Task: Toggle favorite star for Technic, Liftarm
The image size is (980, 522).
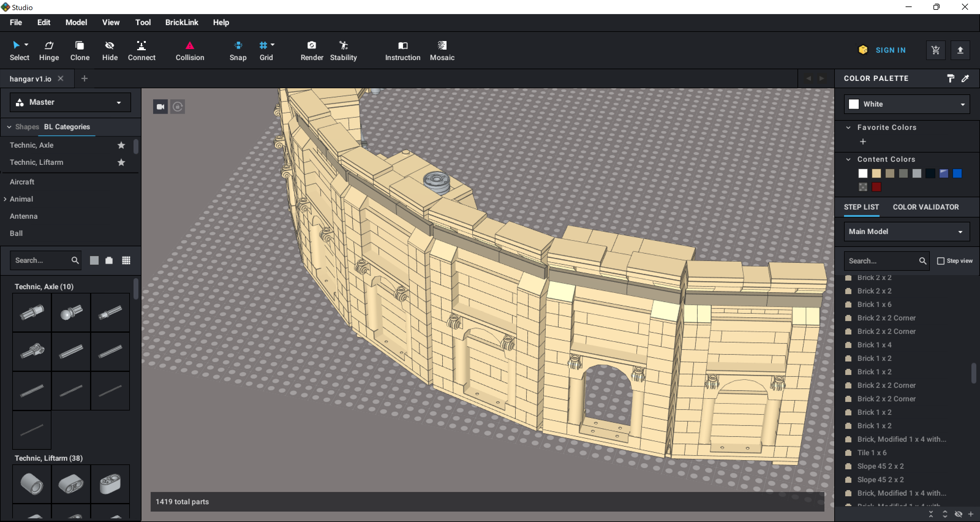Action: coord(121,162)
